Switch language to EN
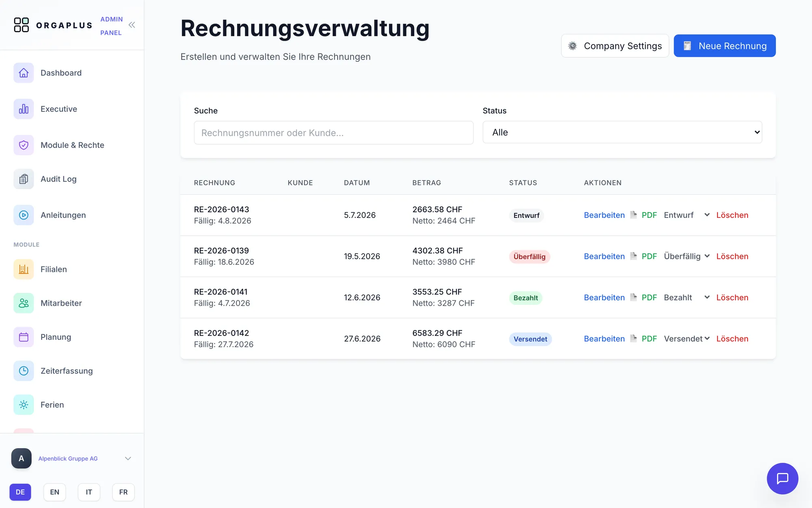 pos(55,492)
